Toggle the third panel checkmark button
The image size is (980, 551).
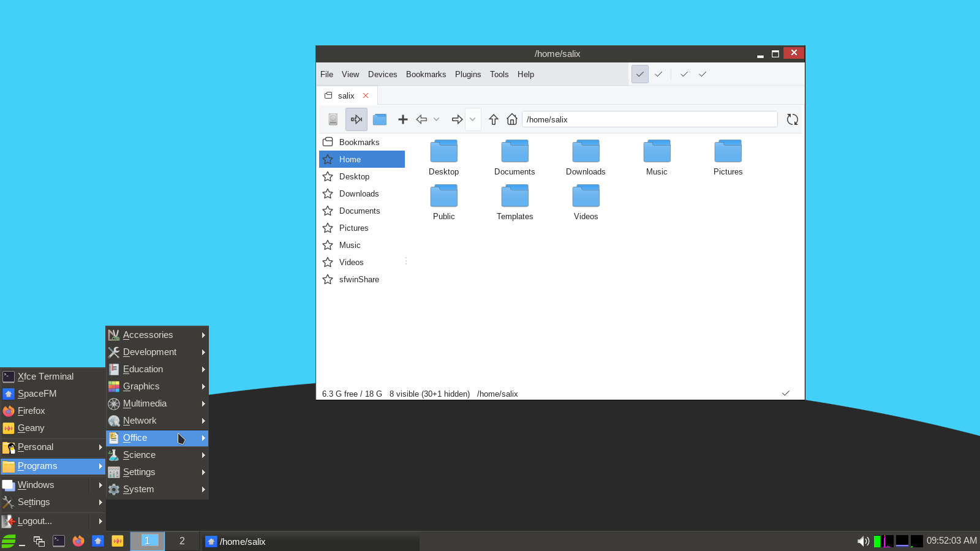click(x=684, y=74)
